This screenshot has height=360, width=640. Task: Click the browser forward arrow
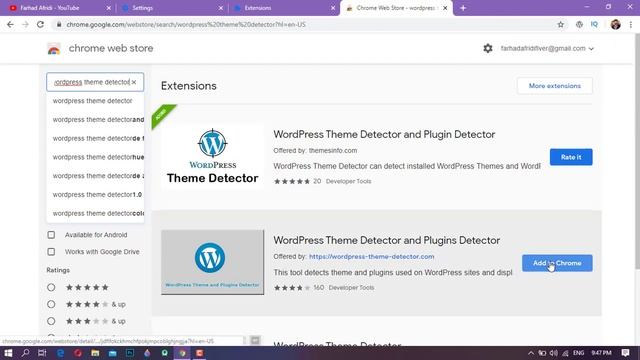click(x=25, y=24)
